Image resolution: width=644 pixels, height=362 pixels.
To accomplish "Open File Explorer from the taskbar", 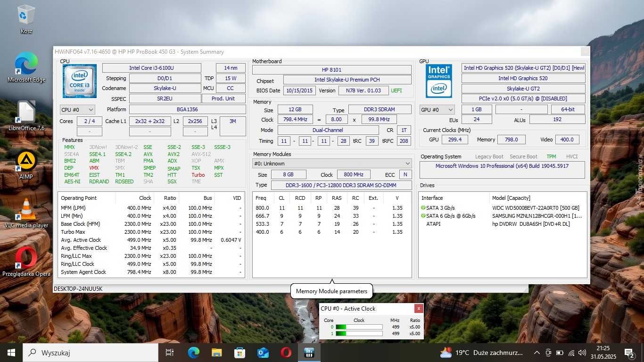I will (217, 353).
